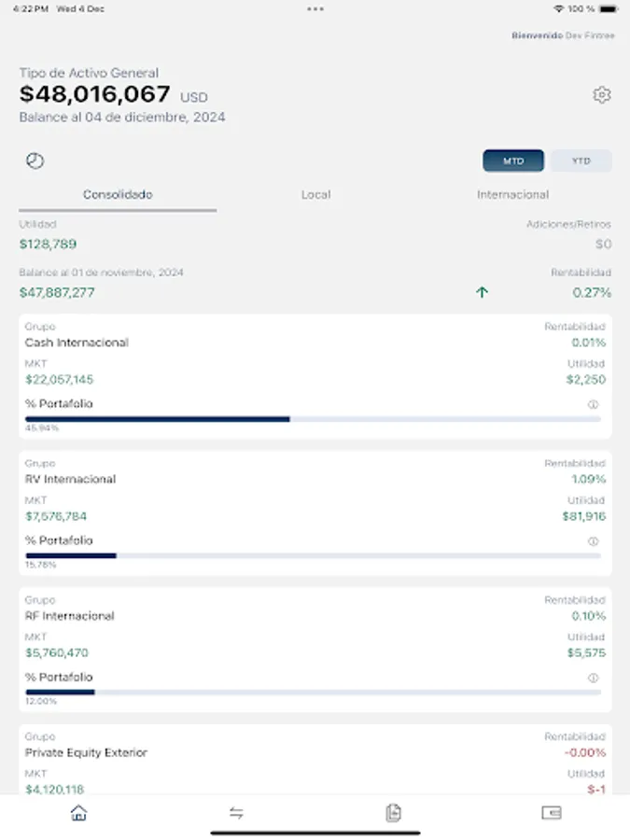Viewport: 630px width, 840px height.
Task: Tap the Bienvenido Dev Fintree link
Action: tap(562, 35)
